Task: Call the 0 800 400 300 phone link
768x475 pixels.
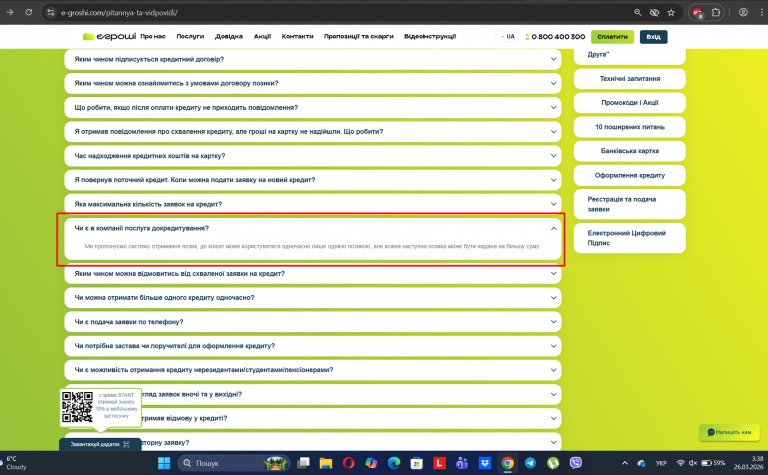Action: pos(555,37)
